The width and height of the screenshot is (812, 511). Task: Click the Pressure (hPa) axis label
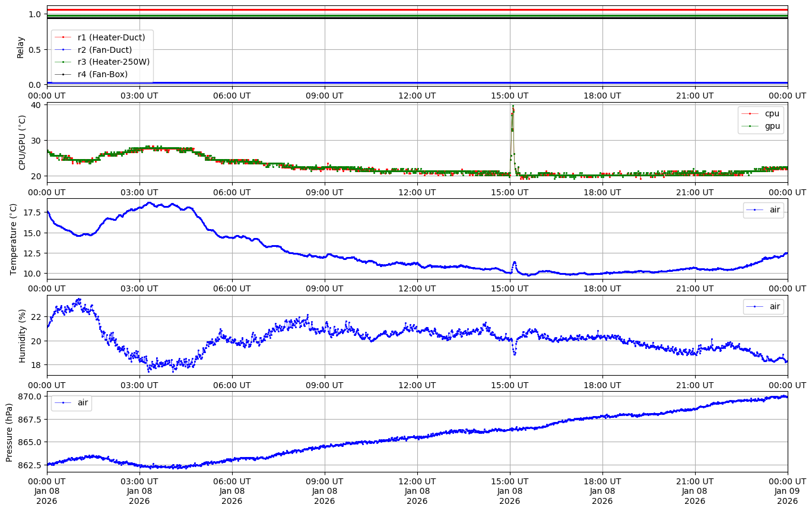9,432
